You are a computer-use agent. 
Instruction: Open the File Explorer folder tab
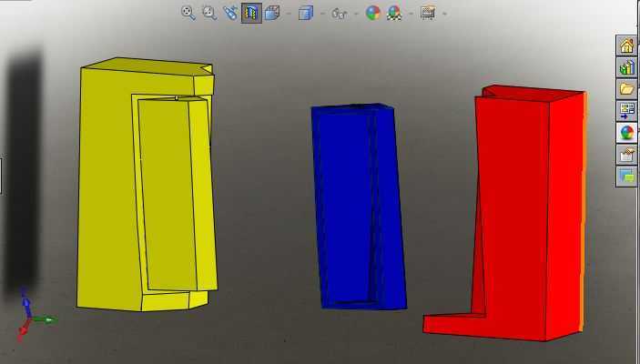click(x=626, y=89)
